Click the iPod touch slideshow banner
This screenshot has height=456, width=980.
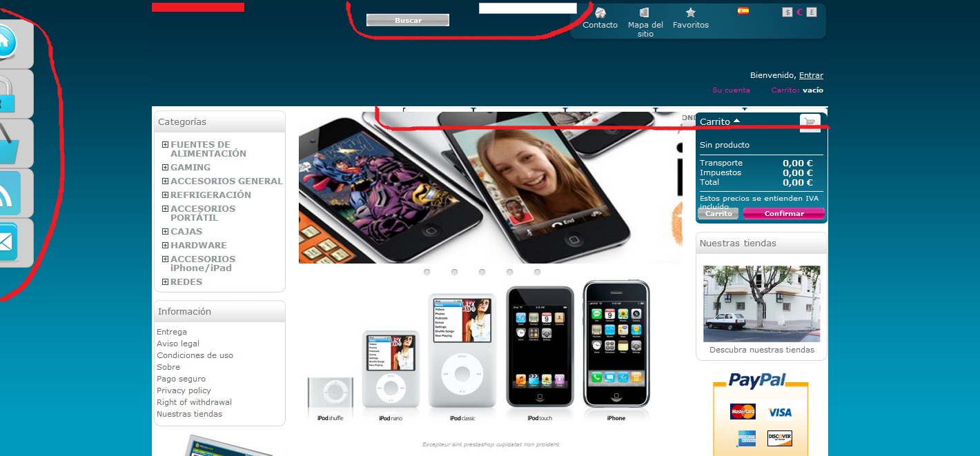pos(491,188)
